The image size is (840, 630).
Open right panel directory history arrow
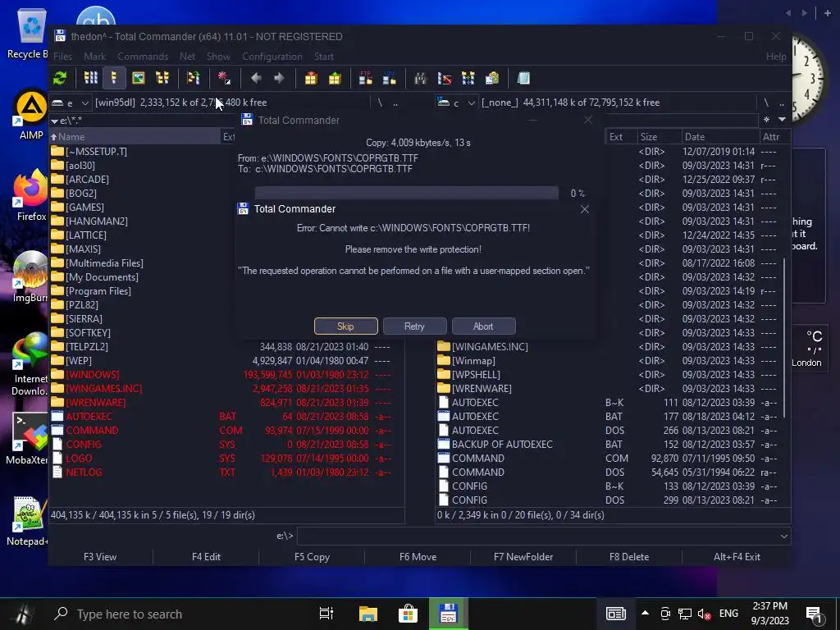point(782,120)
